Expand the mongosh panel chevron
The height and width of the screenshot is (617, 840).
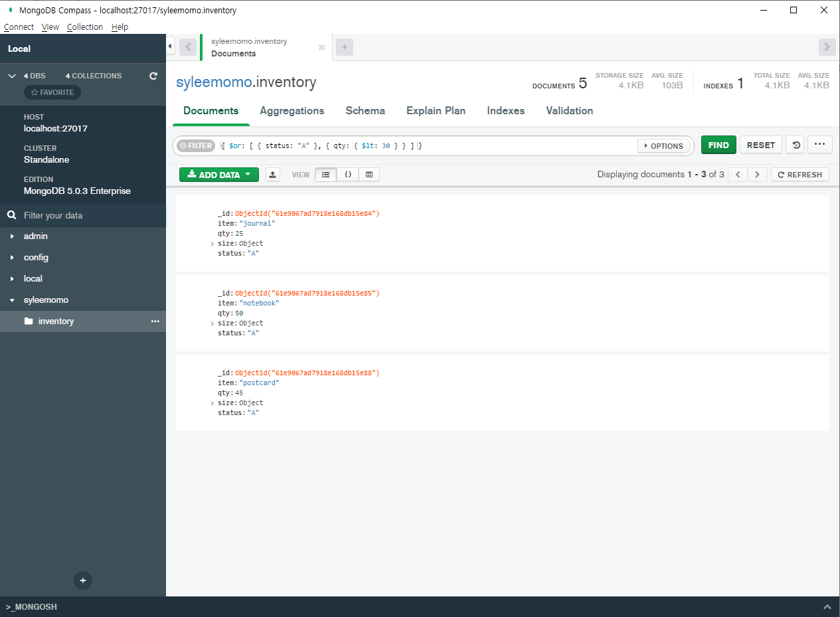827,607
